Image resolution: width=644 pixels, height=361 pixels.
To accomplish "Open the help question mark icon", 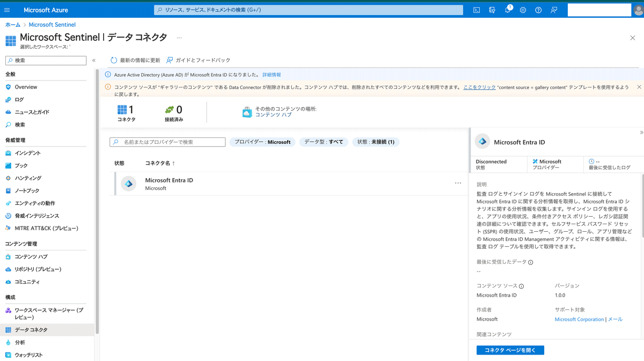I will 538,10.
